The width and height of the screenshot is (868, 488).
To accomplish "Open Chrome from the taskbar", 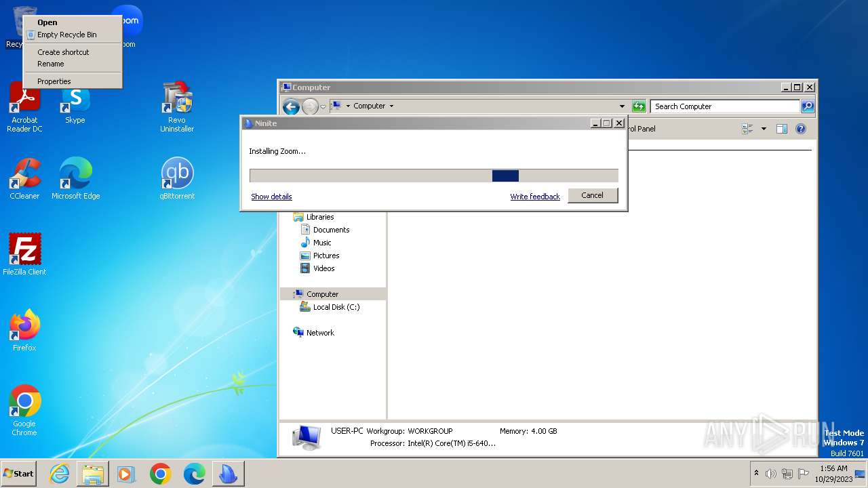I will coord(160,474).
